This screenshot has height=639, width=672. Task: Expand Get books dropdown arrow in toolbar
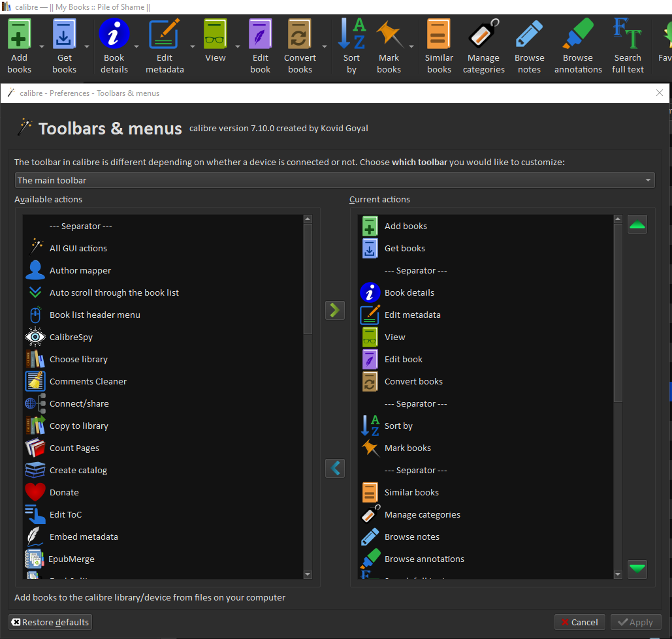pyautogui.click(x=87, y=46)
